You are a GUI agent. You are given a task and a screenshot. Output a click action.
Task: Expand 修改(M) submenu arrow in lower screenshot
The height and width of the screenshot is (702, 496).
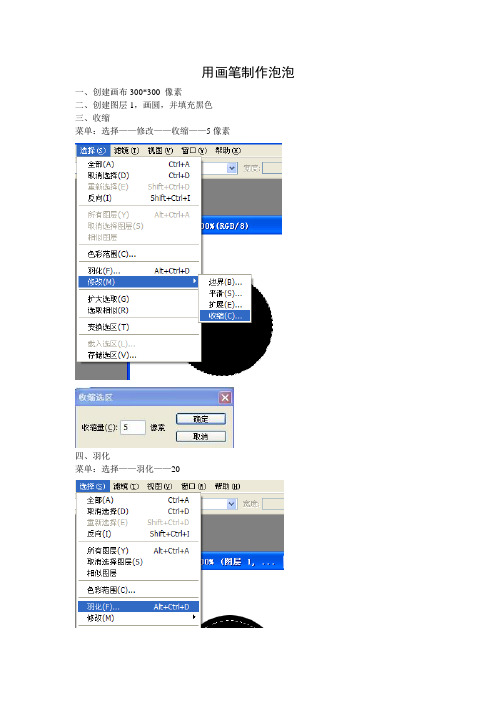[194, 617]
